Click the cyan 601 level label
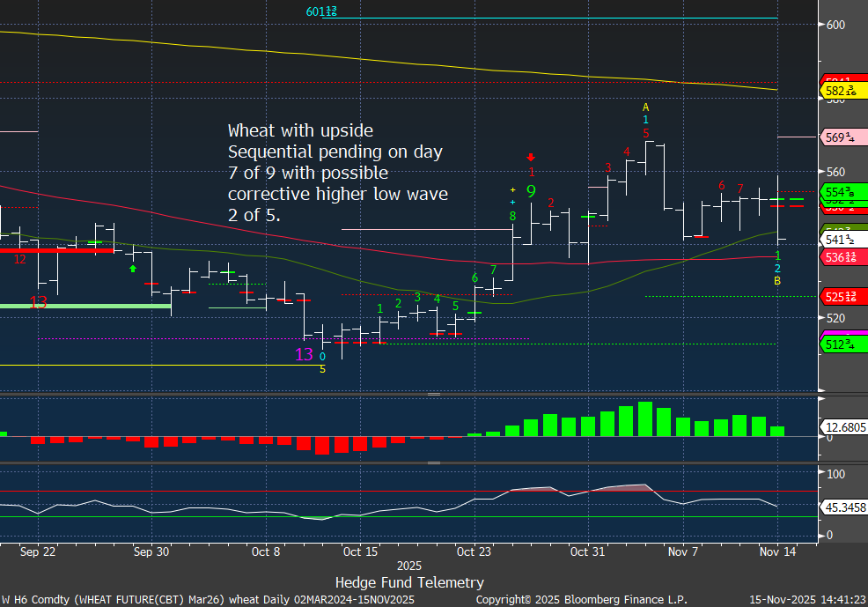Viewport: 868px width, 607px height. point(321,11)
